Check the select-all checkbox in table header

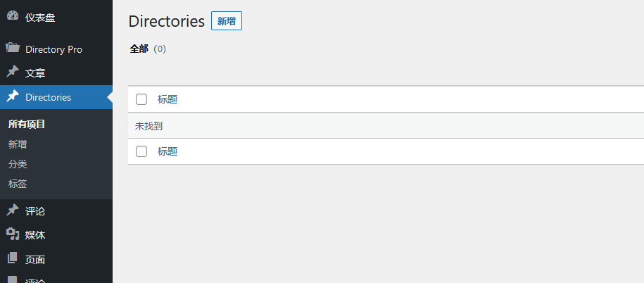pos(141,99)
